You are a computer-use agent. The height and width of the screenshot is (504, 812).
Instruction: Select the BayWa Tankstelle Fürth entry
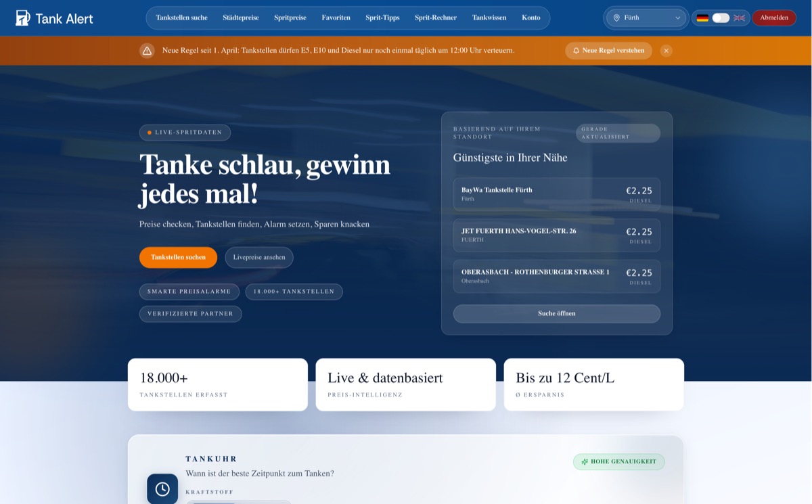click(557, 194)
